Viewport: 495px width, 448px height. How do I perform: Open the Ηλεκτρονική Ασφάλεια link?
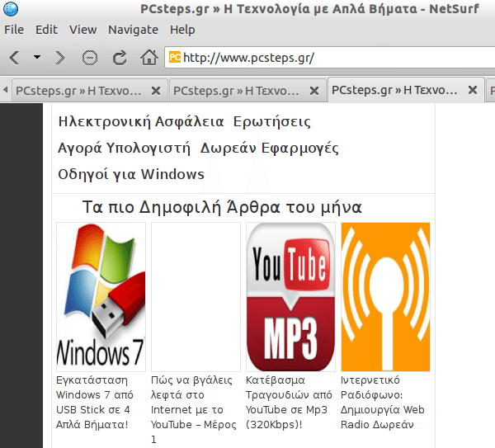click(141, 122)
